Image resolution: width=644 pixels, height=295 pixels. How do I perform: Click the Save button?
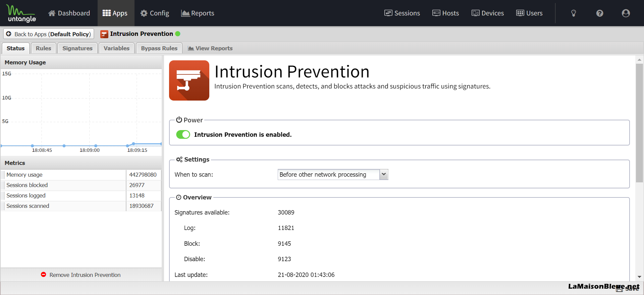click(628, 289)
